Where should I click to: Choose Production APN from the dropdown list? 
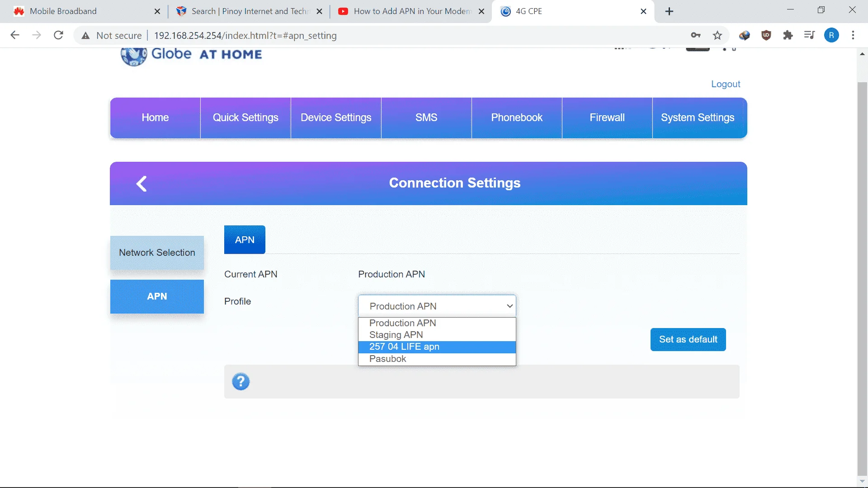437,323
